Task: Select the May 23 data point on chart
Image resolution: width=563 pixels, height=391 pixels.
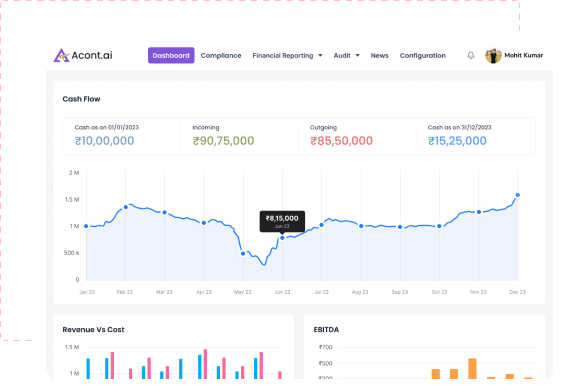Action: (243, 253)
